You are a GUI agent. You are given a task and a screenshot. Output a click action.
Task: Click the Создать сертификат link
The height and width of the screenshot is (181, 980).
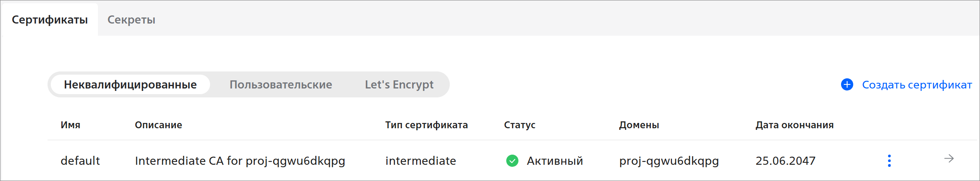tap(917, 84)
